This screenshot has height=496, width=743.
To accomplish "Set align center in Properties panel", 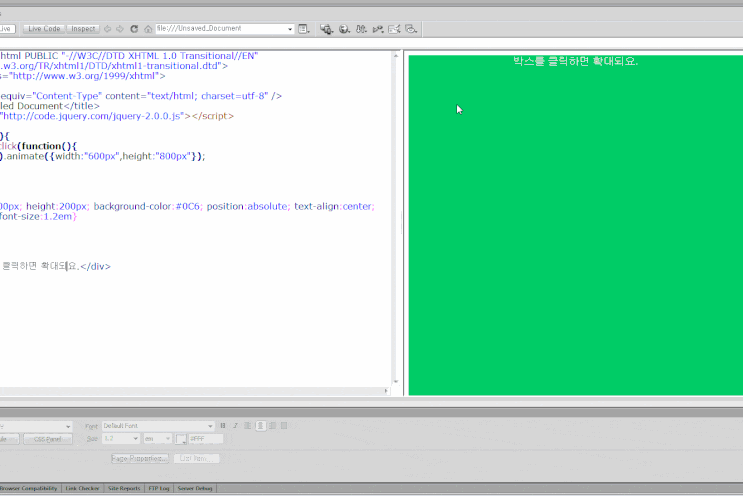I will (x=260, y=425).
